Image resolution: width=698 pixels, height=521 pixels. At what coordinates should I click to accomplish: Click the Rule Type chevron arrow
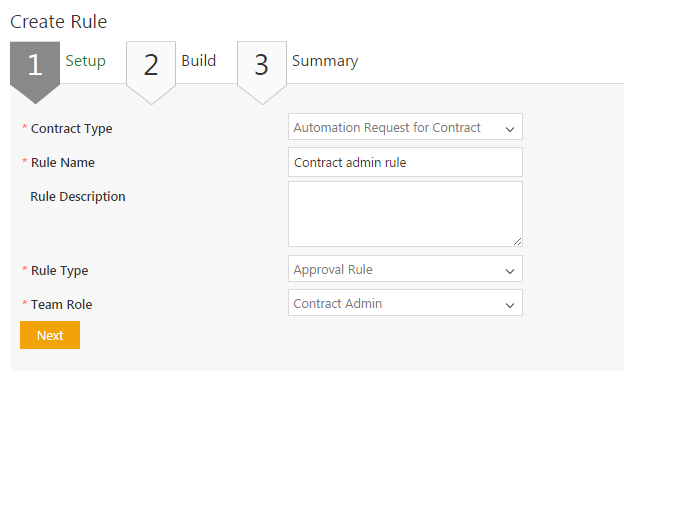pyautogui.click(x=509, y=271)
